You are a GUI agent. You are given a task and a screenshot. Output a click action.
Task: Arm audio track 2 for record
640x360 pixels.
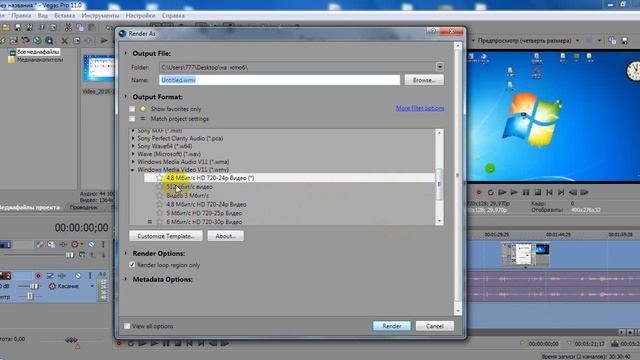click(x=38, y=276)
